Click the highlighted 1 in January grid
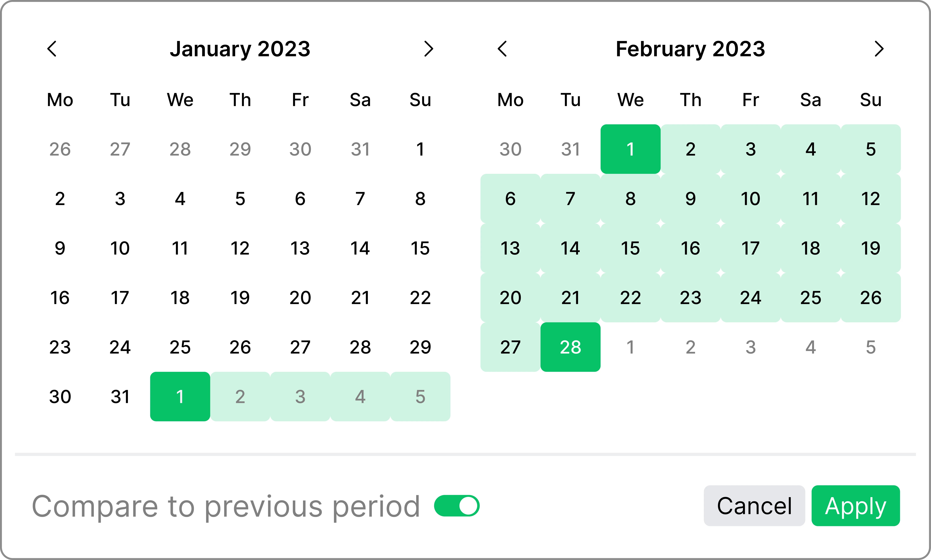Viewport: 931px width, 560px height. pyautogui.click(x=180, y=397)
